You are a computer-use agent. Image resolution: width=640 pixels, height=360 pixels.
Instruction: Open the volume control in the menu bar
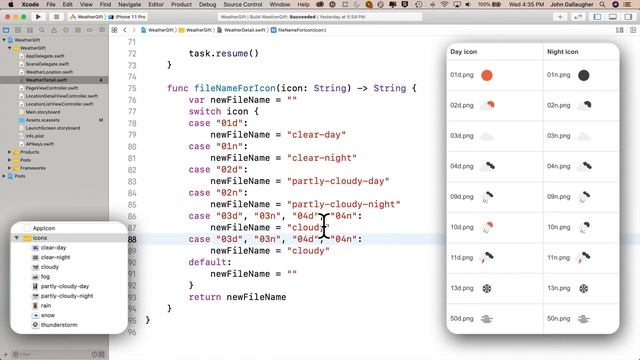coord(468,4)
